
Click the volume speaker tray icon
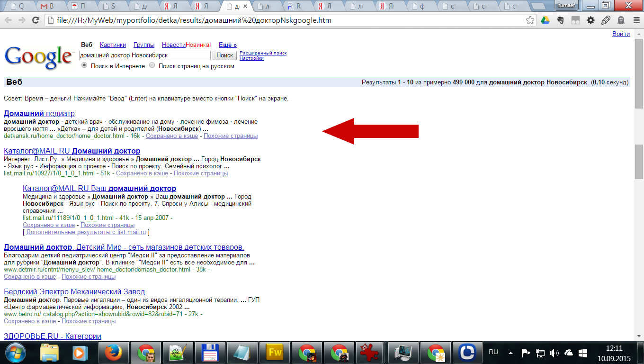click(555, 353)
